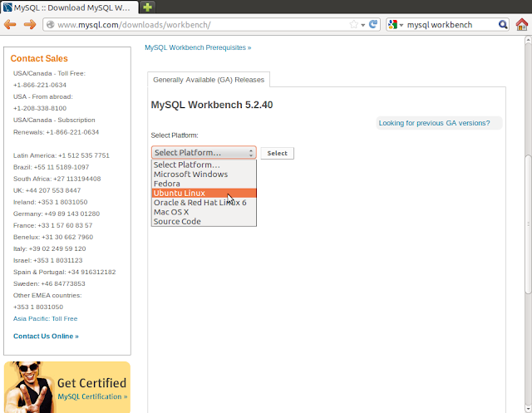Click the France: +33 1 57 60 83 57 line
This screenshot has height=413, width=532.
[x=52, y=225]
